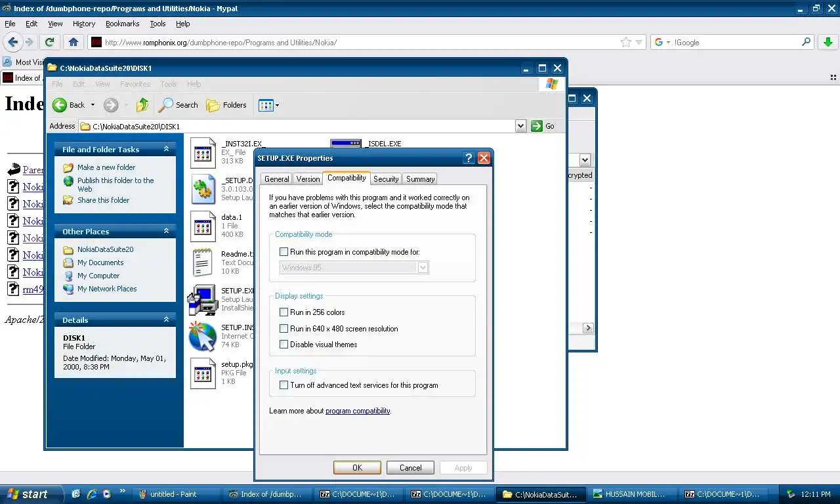The width and height of the screenshot is (840, 504).
Task: Toggle Explorer Folders pane
Action: tap(226, 105)
